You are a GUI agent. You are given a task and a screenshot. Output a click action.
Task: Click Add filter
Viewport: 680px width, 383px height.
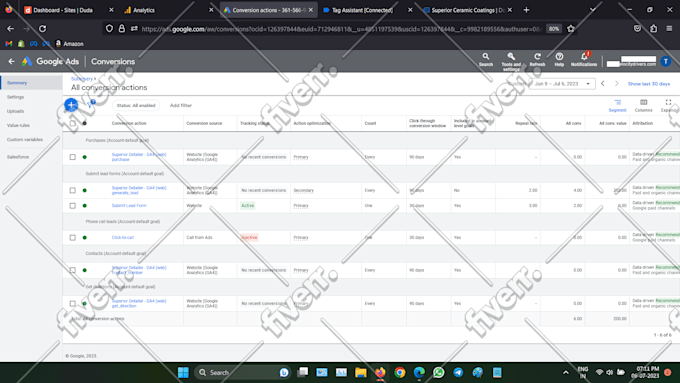click(x=181, y=105)
